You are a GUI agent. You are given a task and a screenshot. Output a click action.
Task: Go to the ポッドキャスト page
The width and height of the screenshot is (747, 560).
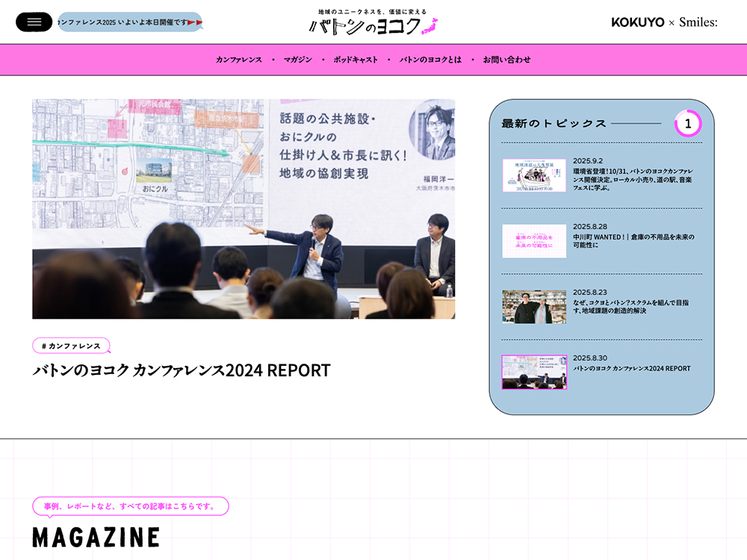(356, 60)
